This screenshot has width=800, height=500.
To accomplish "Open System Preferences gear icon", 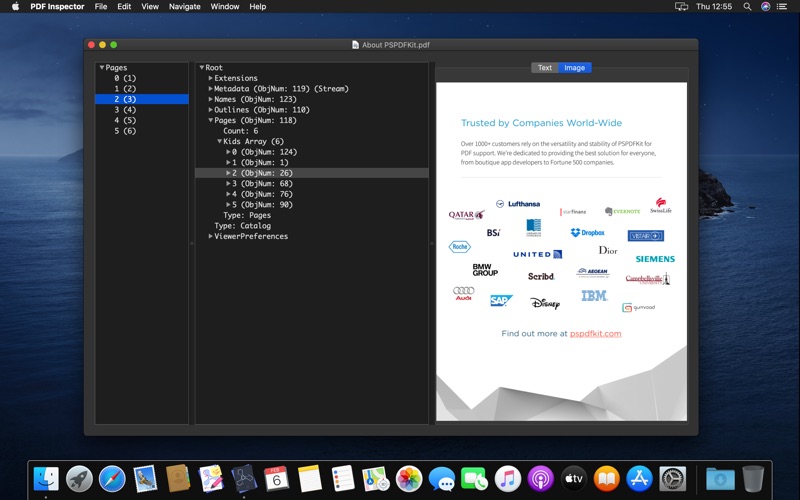I will pos(672,479).
